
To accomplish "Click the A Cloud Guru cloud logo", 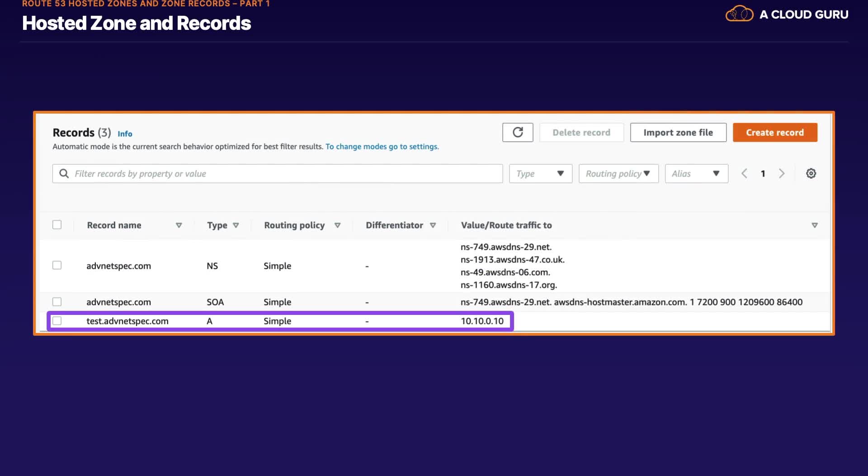I will pos(739,14).
